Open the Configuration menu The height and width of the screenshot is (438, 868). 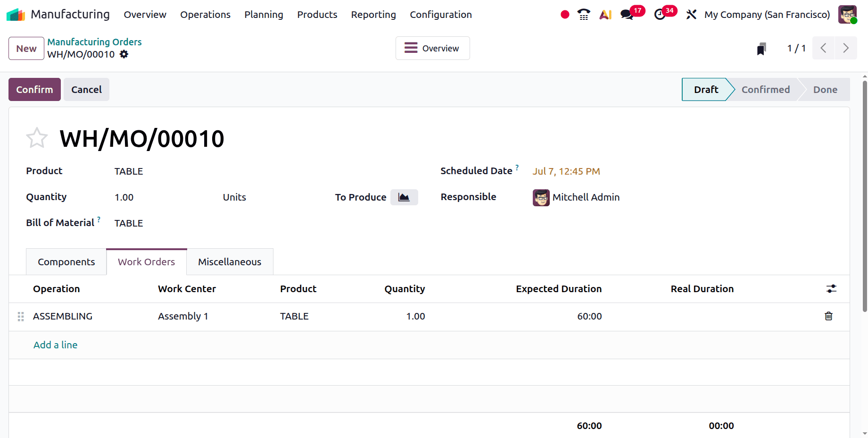coord(441,15)
